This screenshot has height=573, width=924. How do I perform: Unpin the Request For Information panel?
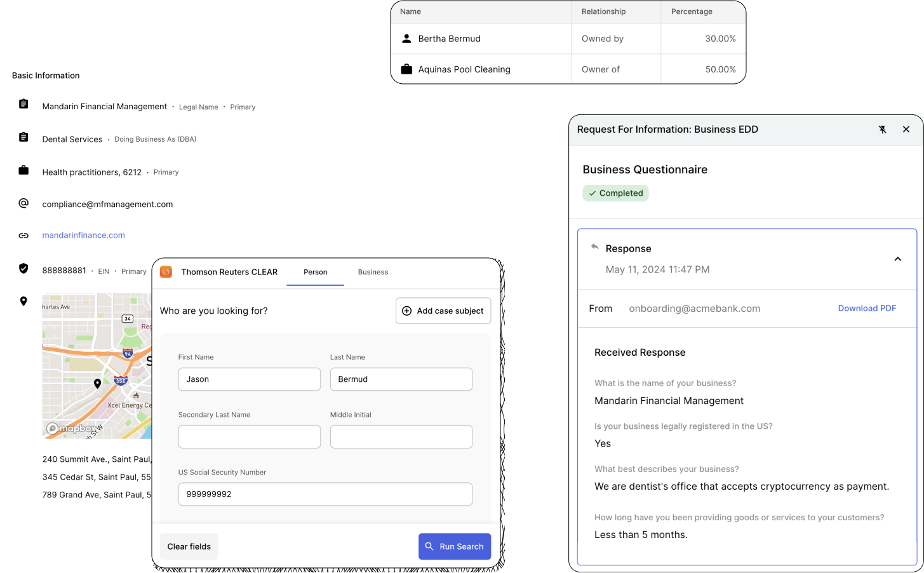point(882,130)
